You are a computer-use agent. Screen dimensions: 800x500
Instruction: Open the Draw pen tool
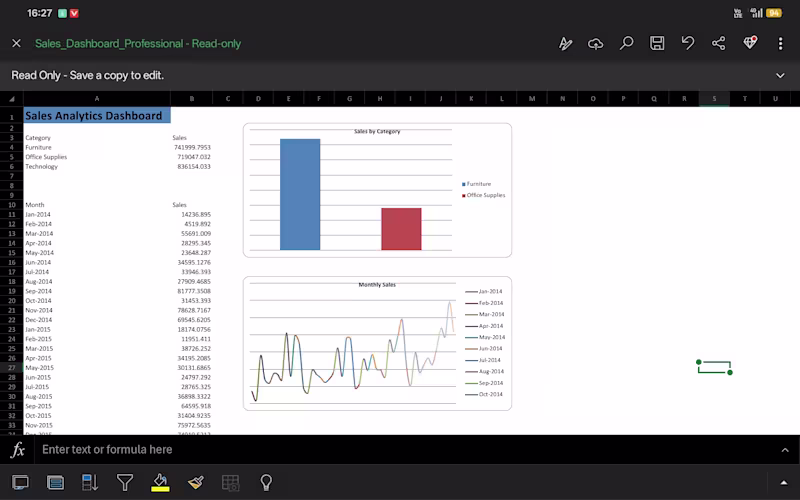point(565,43)
